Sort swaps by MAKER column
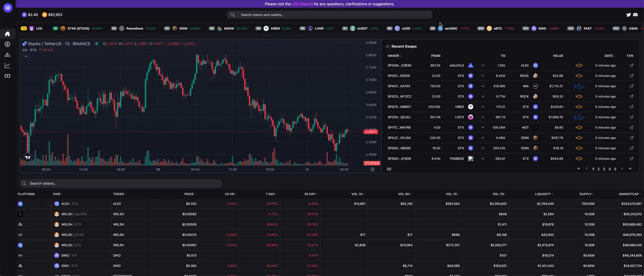Screen dimensions: 644x276 (x=394, y=56)
